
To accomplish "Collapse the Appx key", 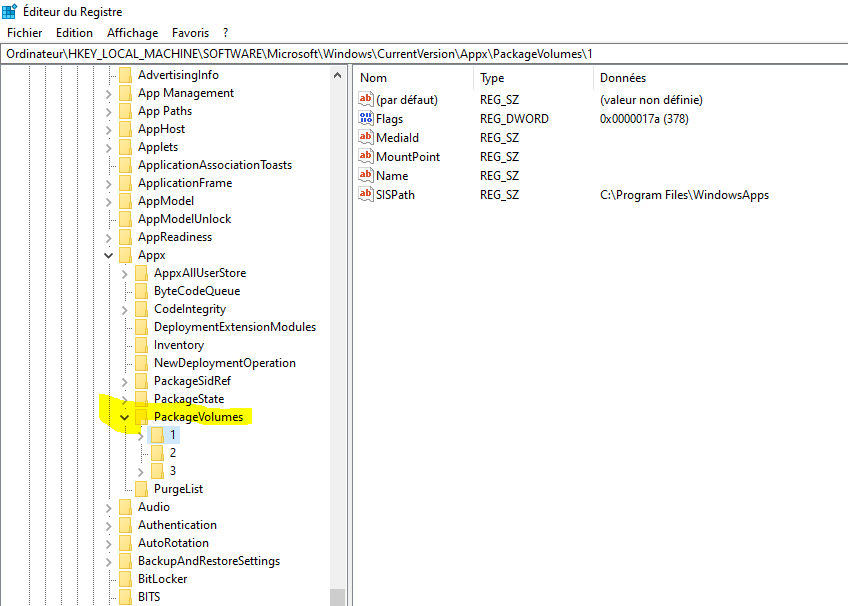I will (x=108, y=256).
